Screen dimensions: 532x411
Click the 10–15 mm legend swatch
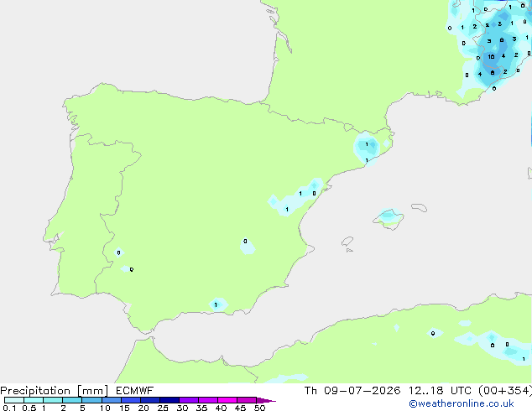click(111, 400)
